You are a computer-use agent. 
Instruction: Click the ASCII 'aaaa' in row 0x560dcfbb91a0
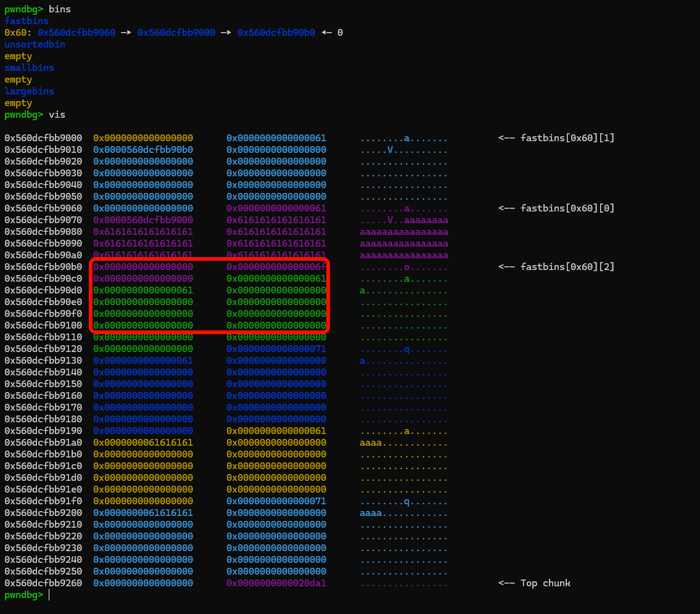coord(371,443)
